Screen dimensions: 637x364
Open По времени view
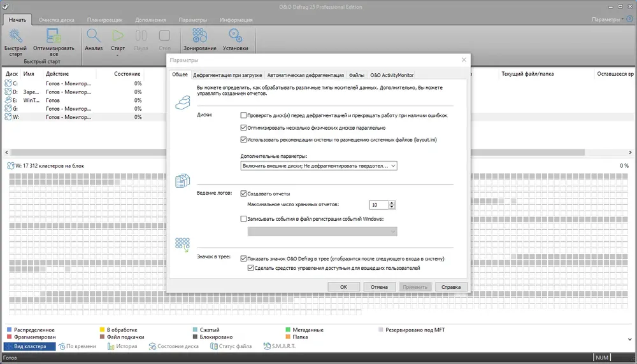pyautogui.click(x=77, y=346)
